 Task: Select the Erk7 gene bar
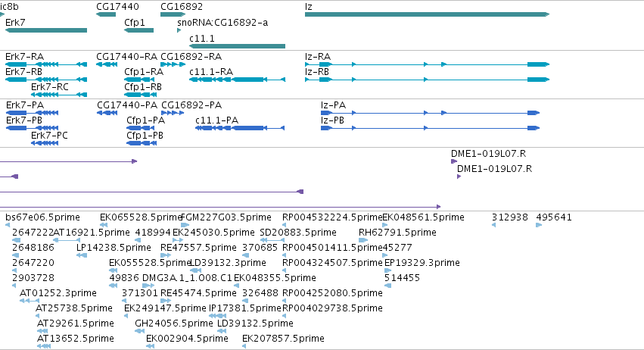pyautogui.click(x=46, y=30)
